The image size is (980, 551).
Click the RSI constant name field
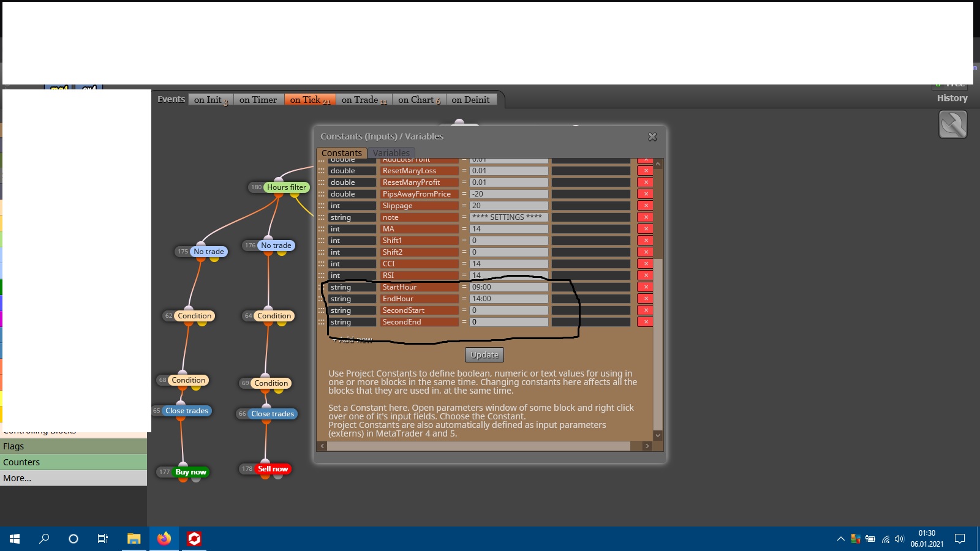(x=420, y=275)
